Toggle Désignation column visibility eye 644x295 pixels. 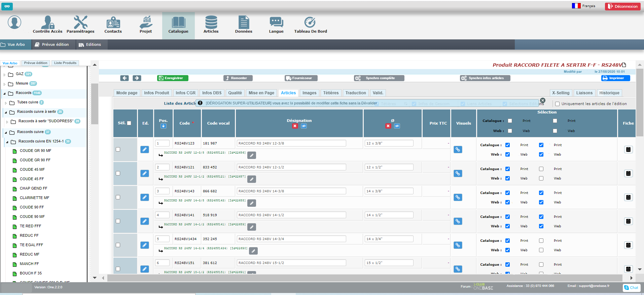point(304,126)
